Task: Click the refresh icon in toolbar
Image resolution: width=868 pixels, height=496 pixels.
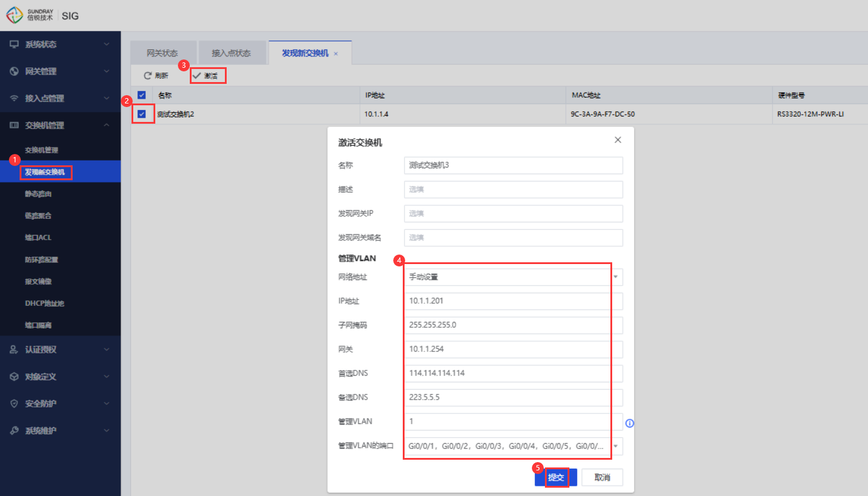Action: (x=148, y=76)
